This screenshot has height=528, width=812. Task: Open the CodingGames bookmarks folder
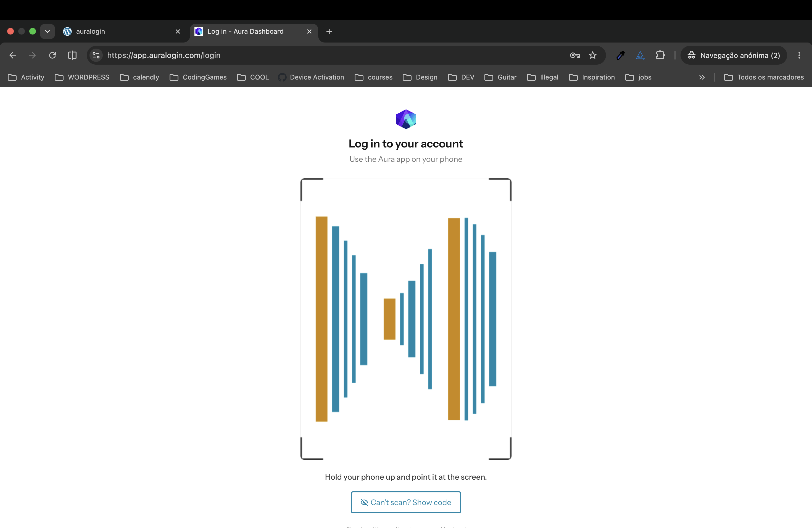point(198,77)
